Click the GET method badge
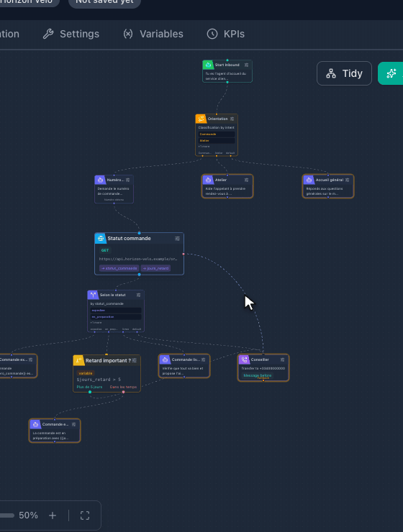 [x=105, y=250]
